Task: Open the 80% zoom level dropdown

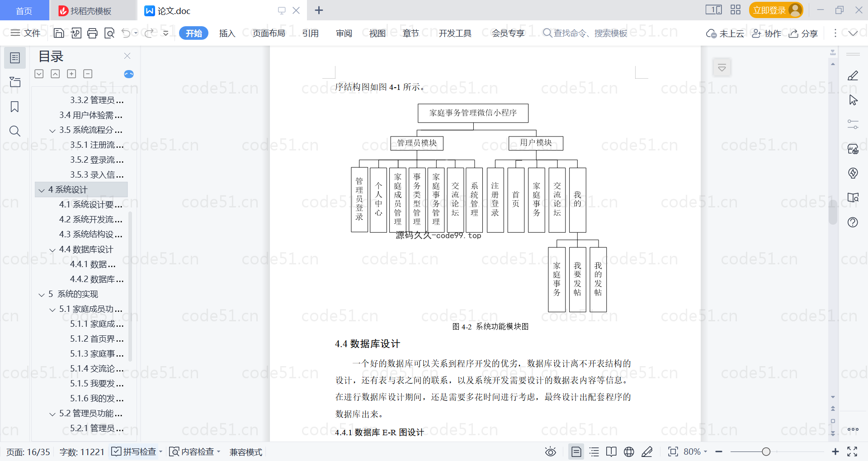Action: 695,452
